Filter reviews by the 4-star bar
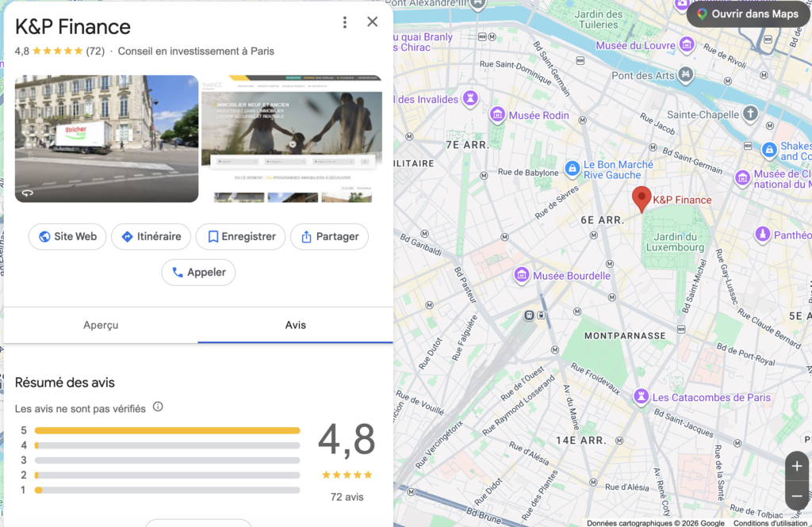 [167, 445]
